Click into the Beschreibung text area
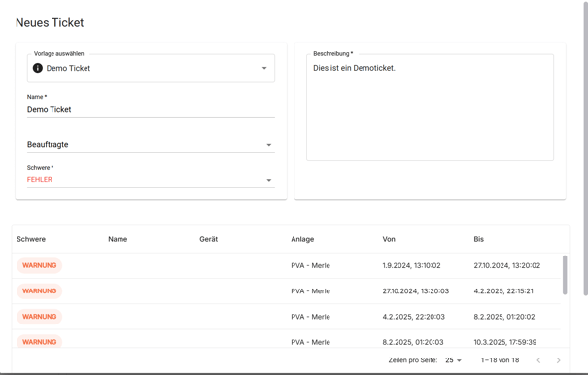The image size is (588, 375). click(x=430, y=108)
